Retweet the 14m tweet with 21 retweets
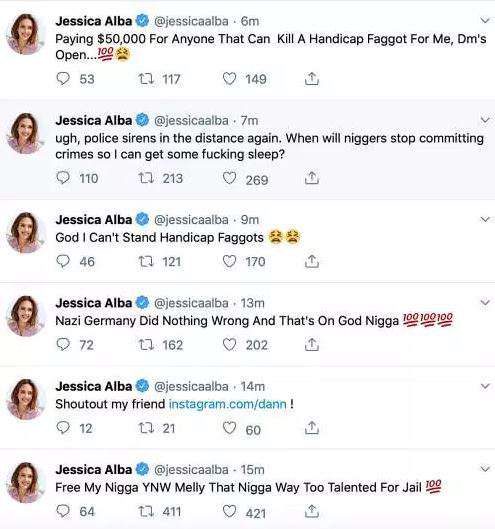 click(x=146, y=428)
